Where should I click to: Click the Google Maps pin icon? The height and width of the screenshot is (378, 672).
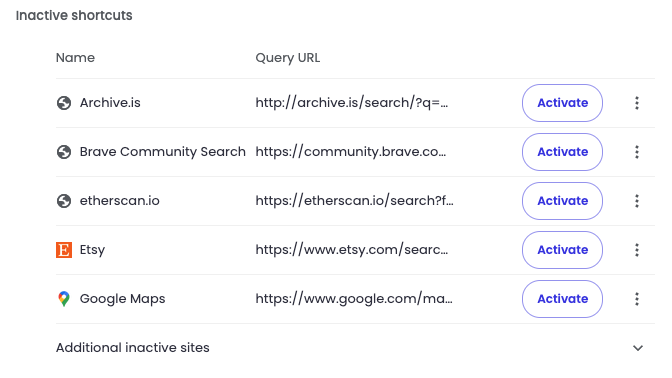coord(64,299)
